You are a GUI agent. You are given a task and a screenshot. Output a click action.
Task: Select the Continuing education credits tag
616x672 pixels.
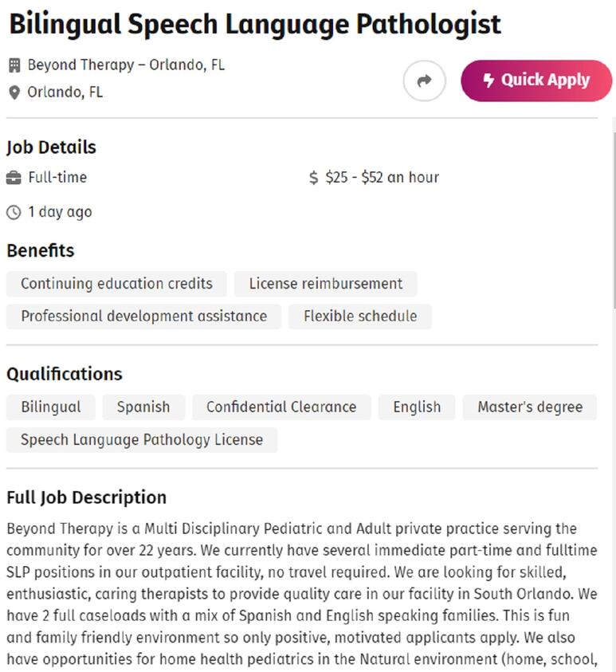(x=116, y=284)
